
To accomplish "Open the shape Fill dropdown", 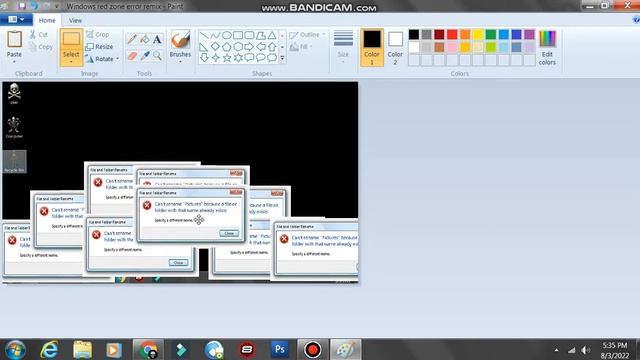I will tap(301, 47).
